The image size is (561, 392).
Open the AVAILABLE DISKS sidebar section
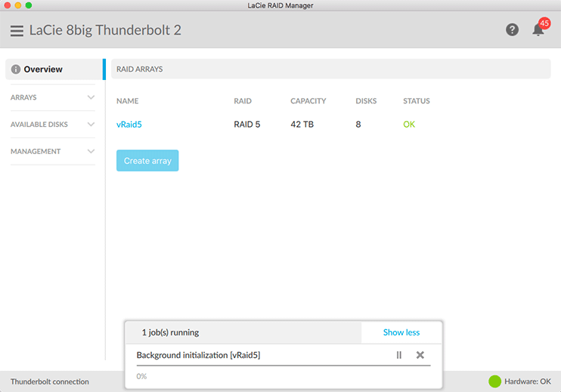53,125
